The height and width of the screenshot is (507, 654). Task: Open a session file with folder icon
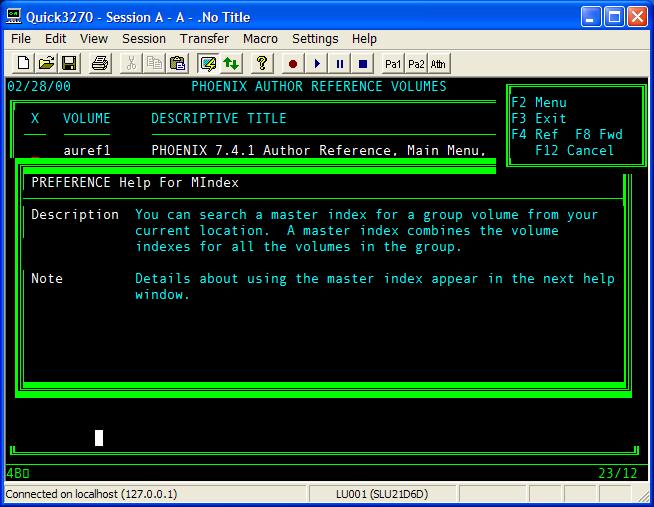coord(46,64)
